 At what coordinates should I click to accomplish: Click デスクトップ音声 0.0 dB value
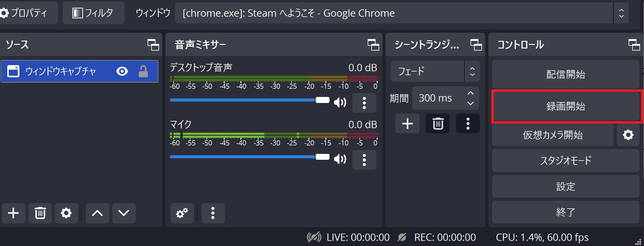(363, 68)
